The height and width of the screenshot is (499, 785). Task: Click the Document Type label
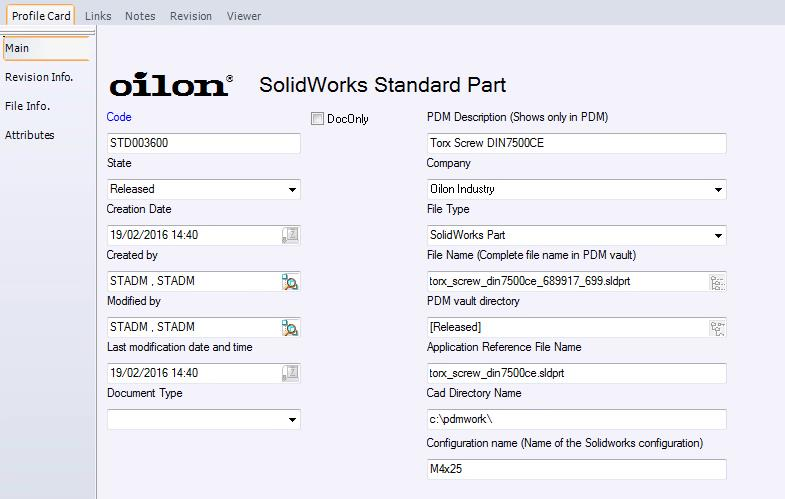[145, 393]
